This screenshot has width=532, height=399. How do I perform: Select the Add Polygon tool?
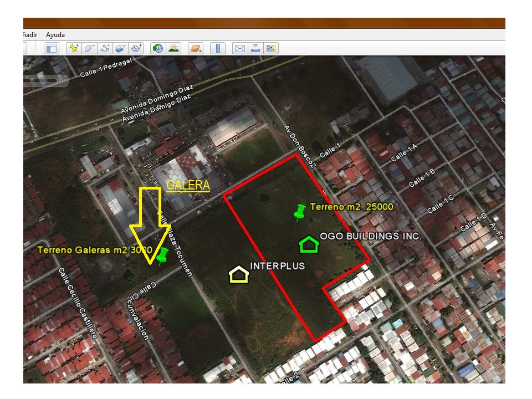[x=89, y=48]
